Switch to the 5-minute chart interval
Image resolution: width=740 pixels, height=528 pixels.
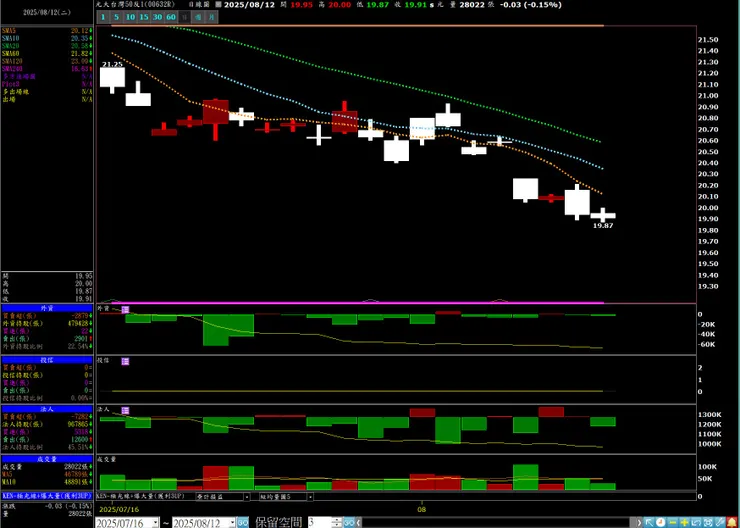point(116,17)
